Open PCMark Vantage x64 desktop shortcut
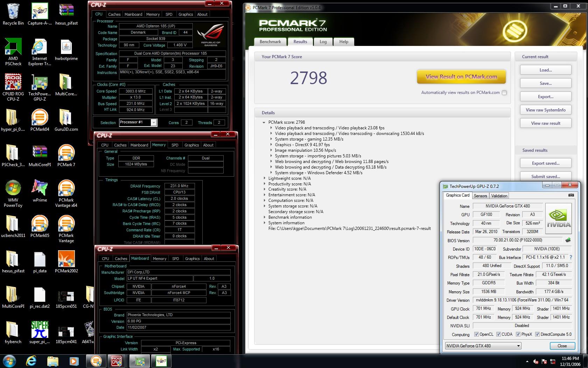 point(66,193)
